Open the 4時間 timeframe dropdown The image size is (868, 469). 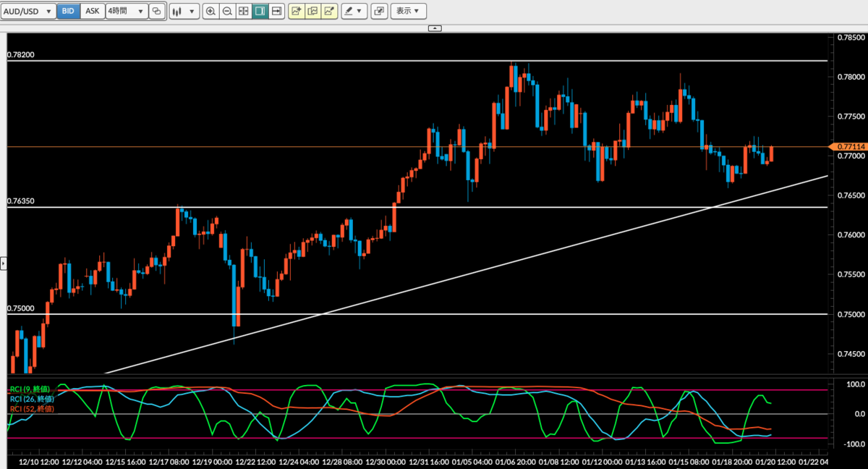coord(127,11)
